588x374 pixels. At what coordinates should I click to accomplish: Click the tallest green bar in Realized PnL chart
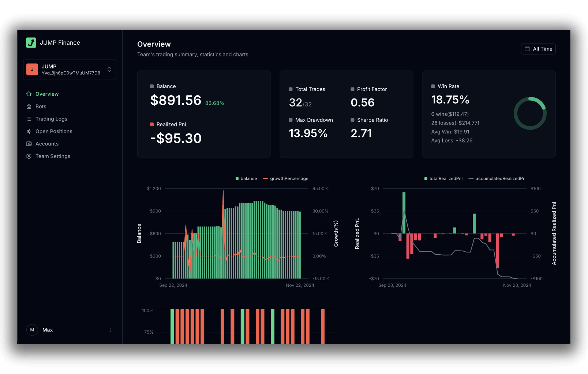(404, 212)
